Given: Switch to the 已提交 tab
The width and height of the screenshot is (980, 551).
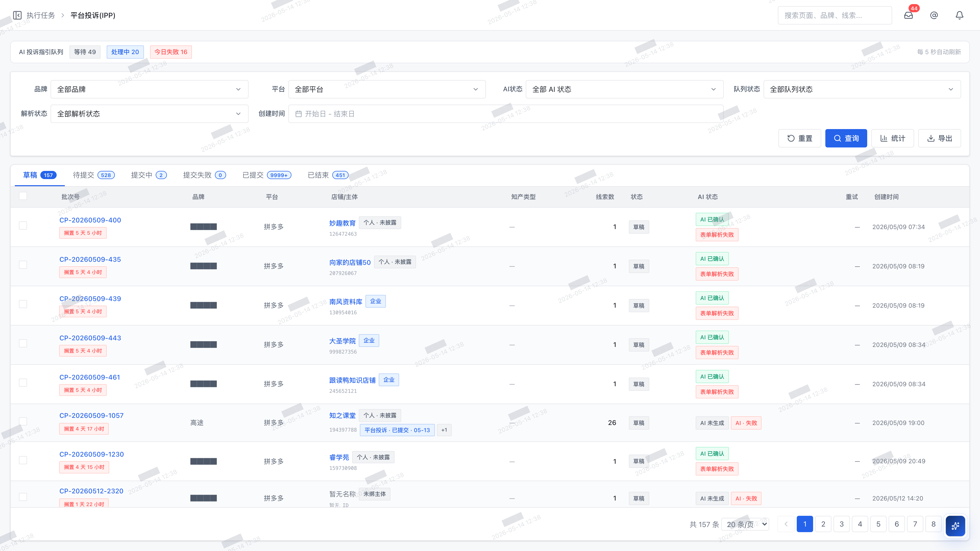Looking at the screenshot, I should (267, 175).
